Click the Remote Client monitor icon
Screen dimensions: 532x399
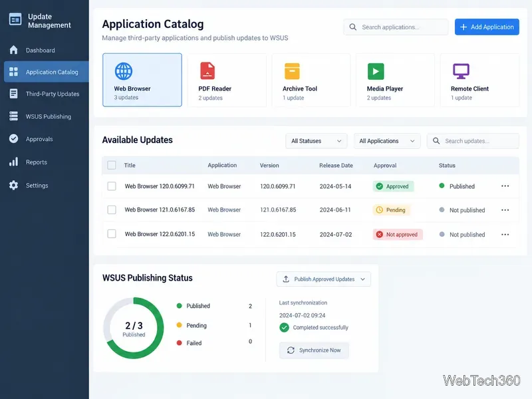(461, 71)
